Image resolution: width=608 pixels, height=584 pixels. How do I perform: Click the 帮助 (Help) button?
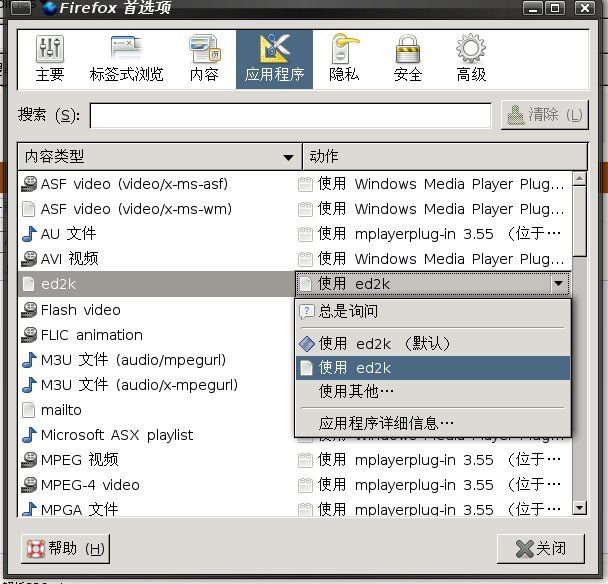66,549
